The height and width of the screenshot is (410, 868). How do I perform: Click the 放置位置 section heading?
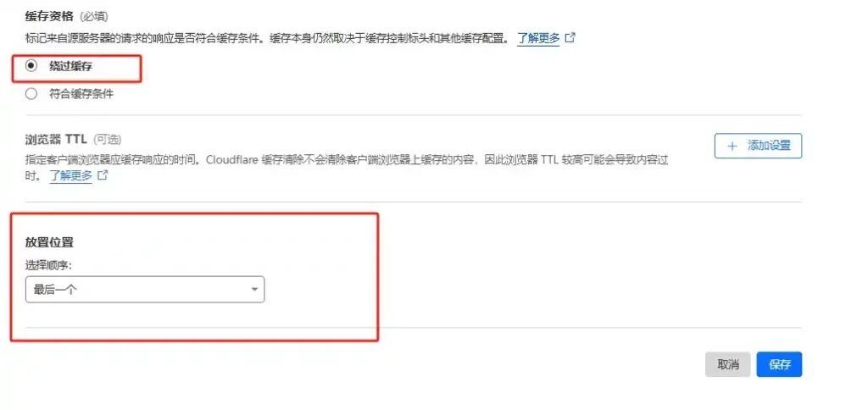(x=49, y=242)
